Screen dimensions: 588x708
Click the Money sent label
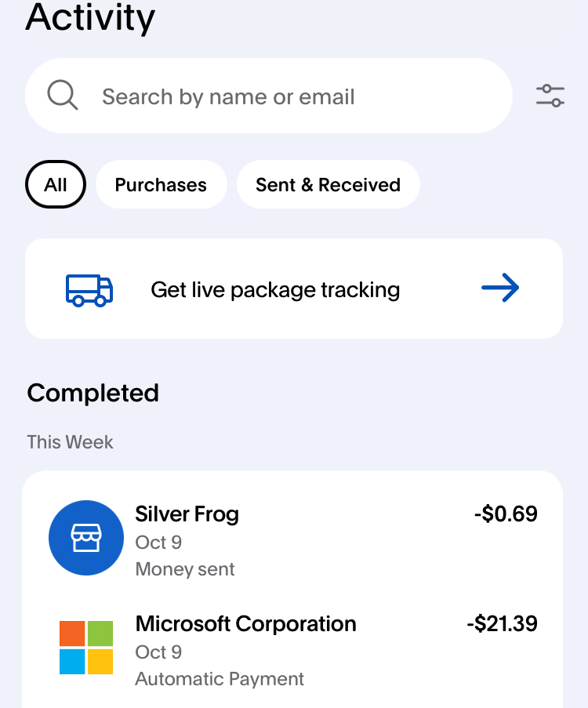pyautogui.click(x=185, y=569)
